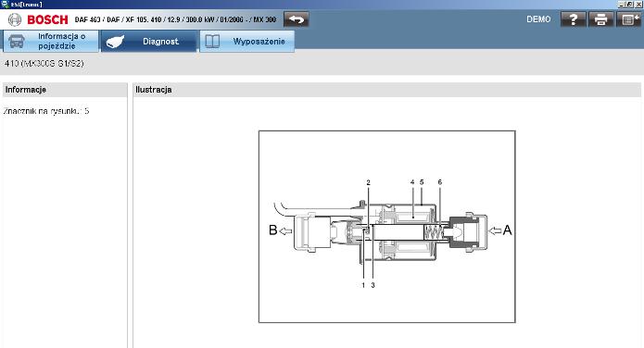The height and width of the screenshot is (348, 644).
Task: Click the 410 (MX300S S1/S2) heading
Action: click(44, 64)
